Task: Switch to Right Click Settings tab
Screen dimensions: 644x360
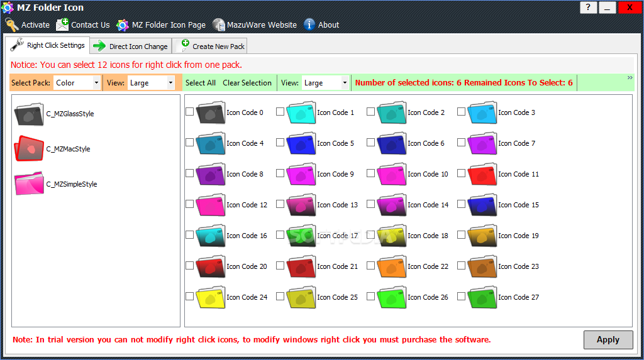Action: 48,45
